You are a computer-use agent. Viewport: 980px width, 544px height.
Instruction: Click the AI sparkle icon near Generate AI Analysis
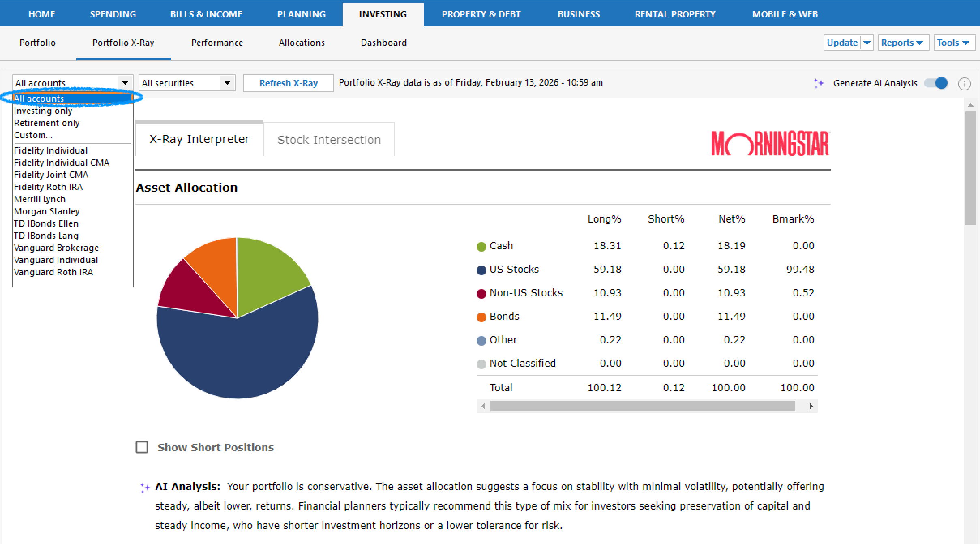818,83
